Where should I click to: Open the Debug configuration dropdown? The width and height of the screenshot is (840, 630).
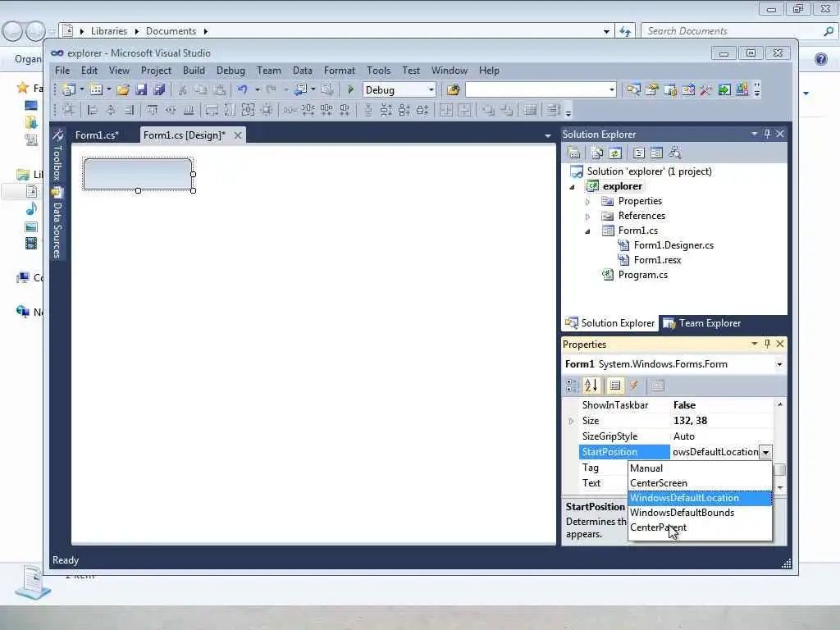coord(431,90)
